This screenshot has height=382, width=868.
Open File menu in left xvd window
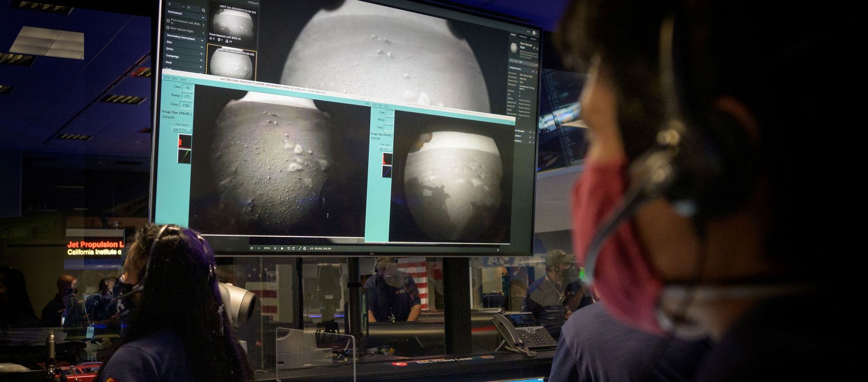(167, 77)
